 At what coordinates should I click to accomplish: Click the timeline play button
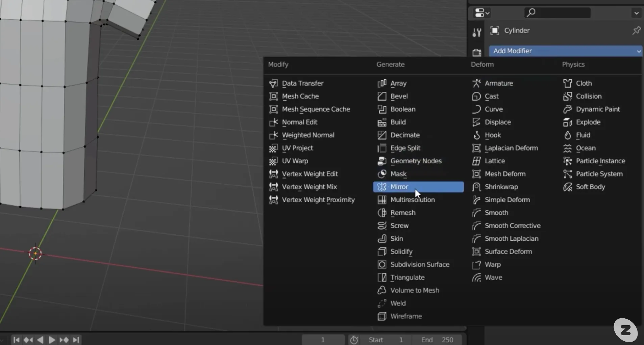(52, 340)
